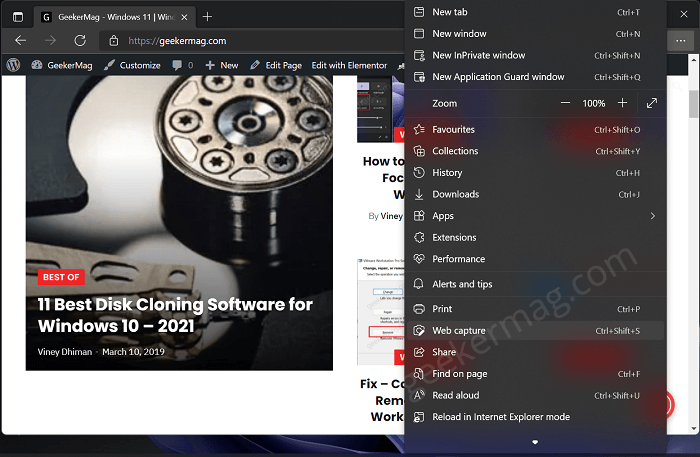Click the History clock icon
Image resolution: width=700 pixels, height=457 pixels.
point(419,173)
